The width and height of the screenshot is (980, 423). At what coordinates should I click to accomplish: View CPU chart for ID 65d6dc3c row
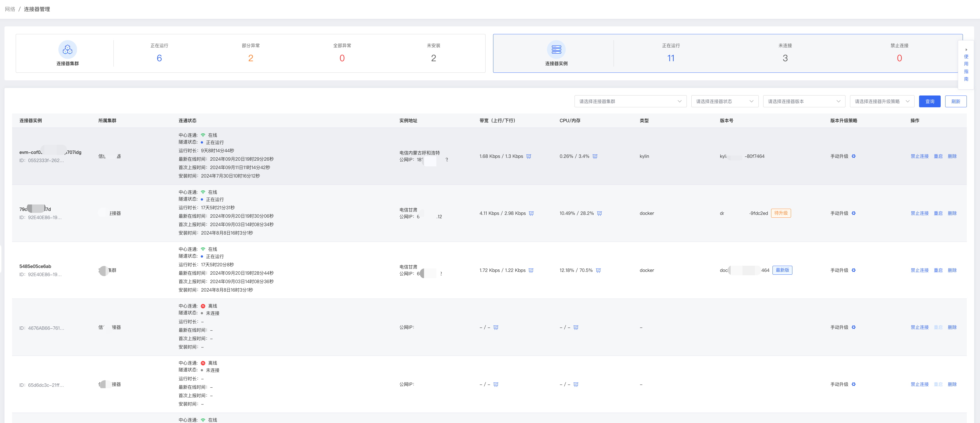click(x=576, y=385)
